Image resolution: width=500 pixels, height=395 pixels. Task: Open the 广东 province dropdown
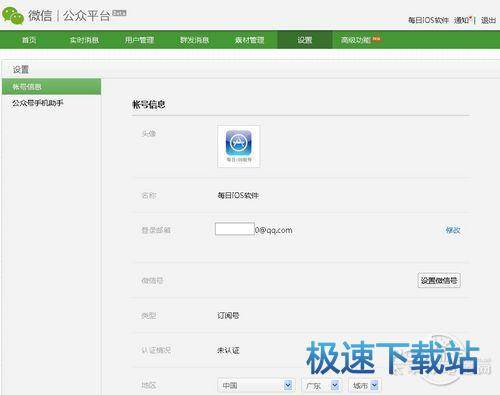[x=322, y=385]
